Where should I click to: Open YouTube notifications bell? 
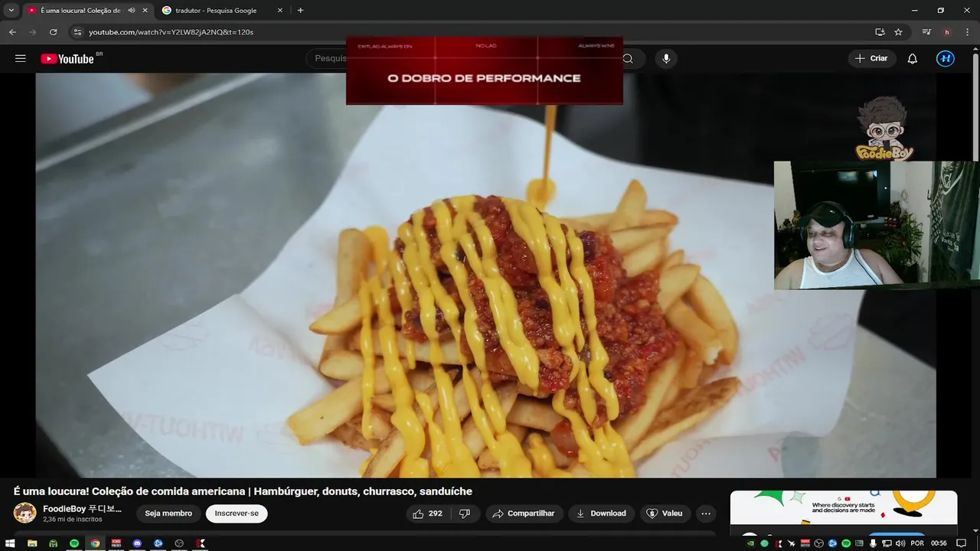(913, 59)
